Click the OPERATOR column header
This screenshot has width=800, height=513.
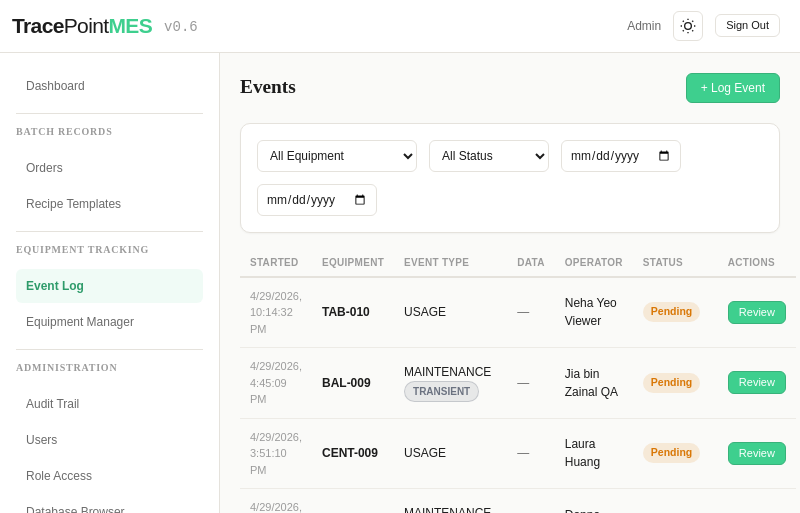click(593, 262)
